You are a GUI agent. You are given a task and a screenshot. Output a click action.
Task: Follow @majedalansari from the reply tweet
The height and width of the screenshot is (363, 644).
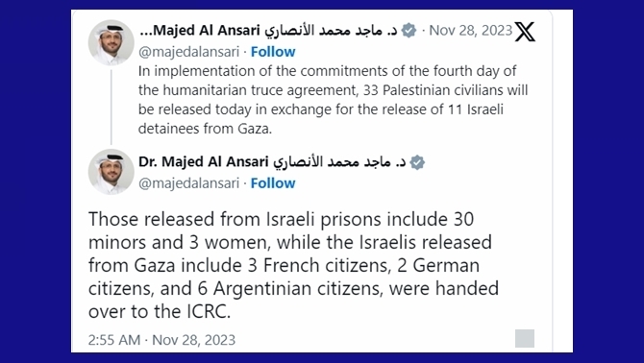[273, 182]
